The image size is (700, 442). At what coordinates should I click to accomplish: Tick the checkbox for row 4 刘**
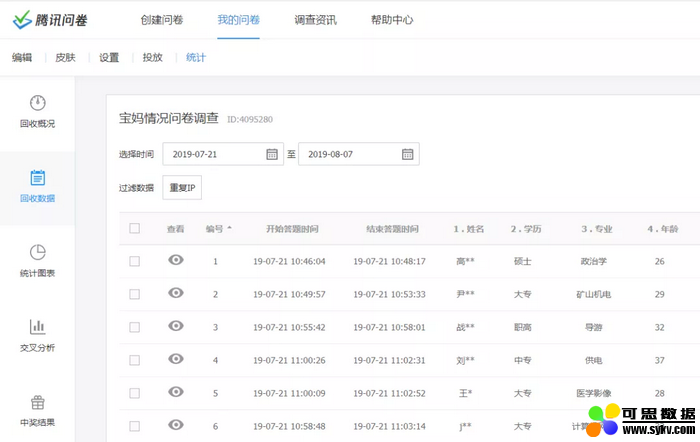point(134,360)
